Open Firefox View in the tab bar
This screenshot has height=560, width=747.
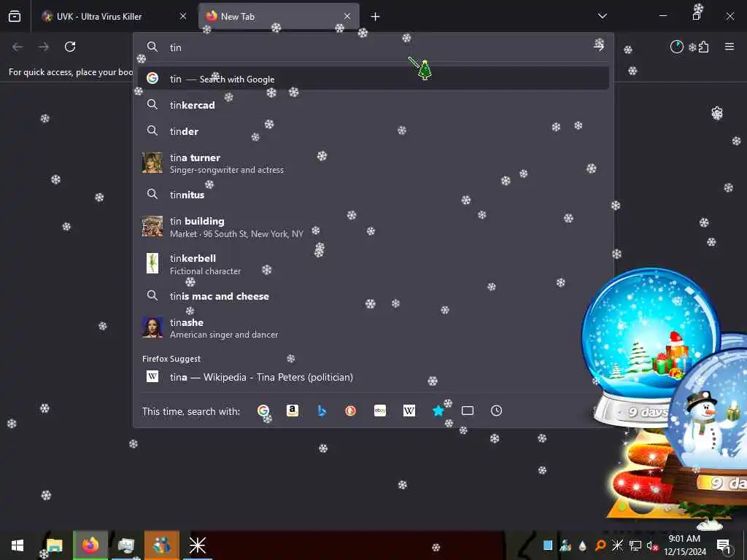15,17
